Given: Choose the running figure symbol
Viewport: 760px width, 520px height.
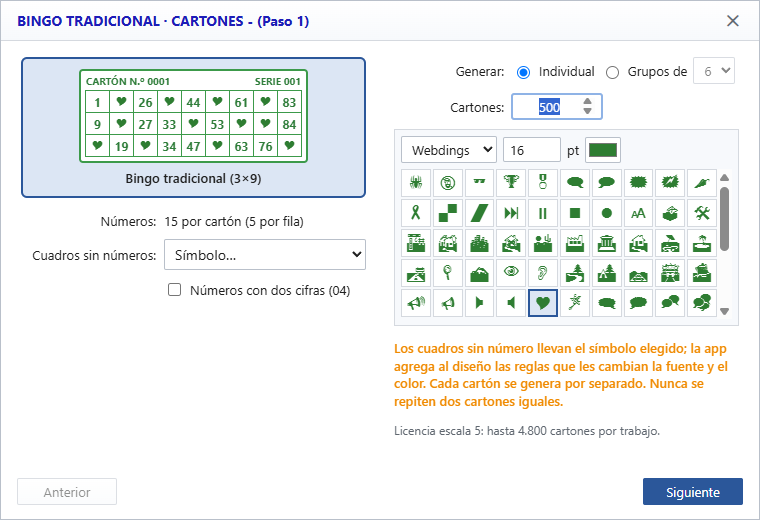Looking at the screenshot, I should point(574,303).
